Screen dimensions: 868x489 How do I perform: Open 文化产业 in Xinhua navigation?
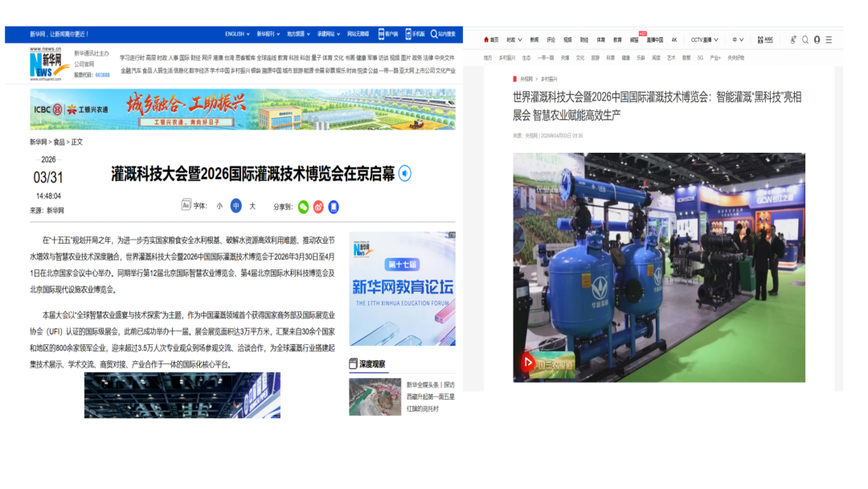(445, 70)
